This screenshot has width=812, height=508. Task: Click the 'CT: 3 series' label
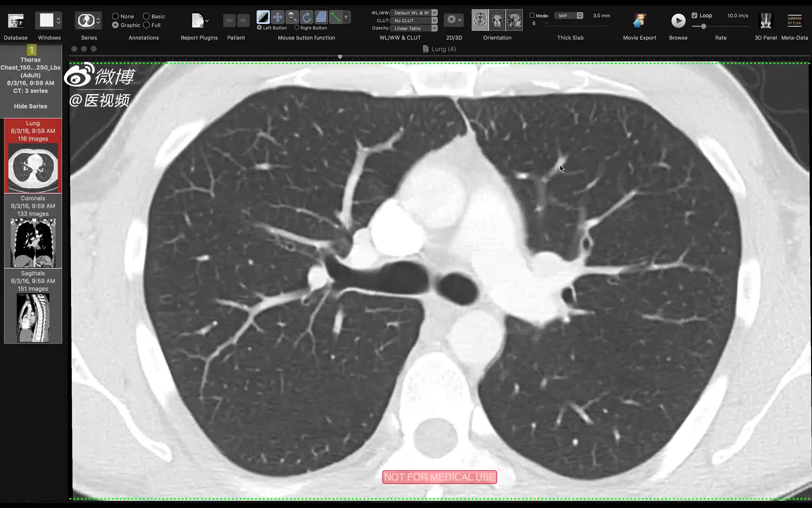click(31, 91)
